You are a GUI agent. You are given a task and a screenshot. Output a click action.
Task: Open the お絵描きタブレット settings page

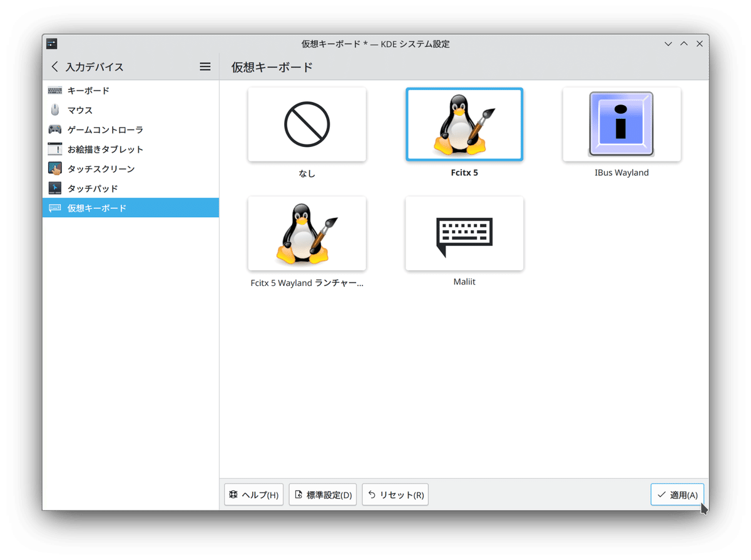[x=131, y=149]
